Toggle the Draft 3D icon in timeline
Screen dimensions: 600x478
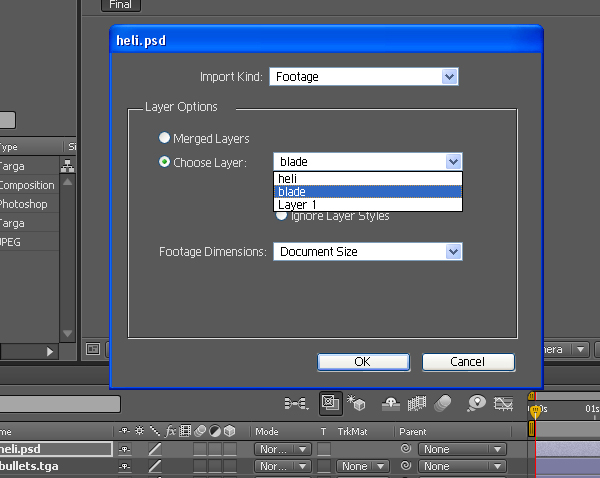[356, 403]
